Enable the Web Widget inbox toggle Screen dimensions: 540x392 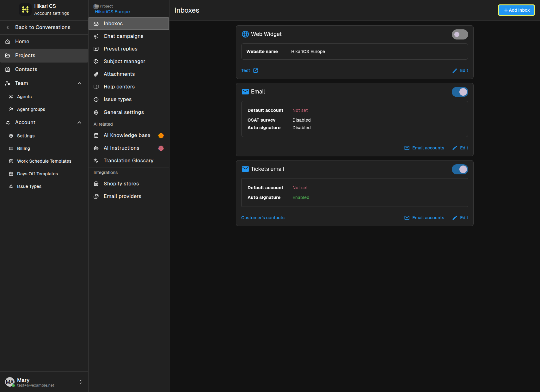tap(460, 34)
